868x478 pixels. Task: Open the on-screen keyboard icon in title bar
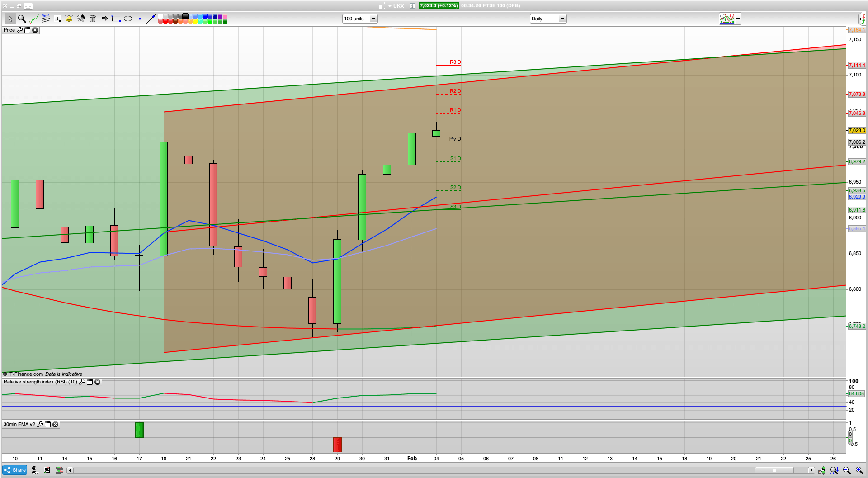point(28,6)
